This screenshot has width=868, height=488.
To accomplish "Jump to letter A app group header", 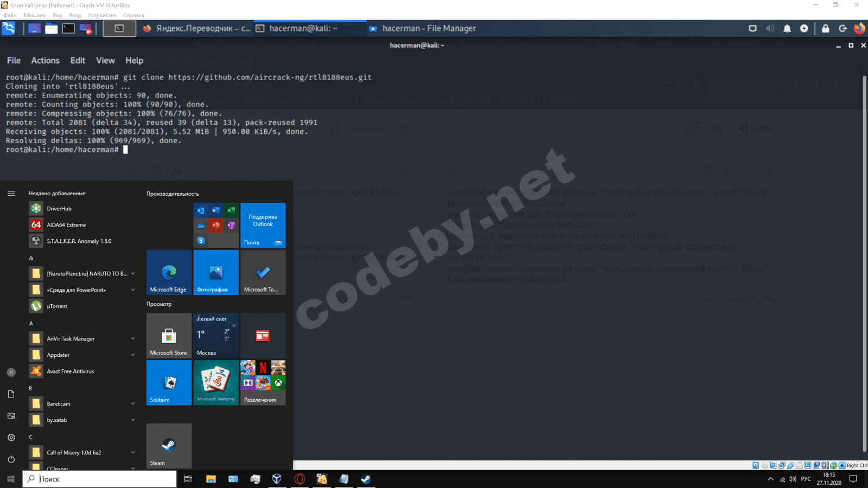I will (x=31, y=323).
